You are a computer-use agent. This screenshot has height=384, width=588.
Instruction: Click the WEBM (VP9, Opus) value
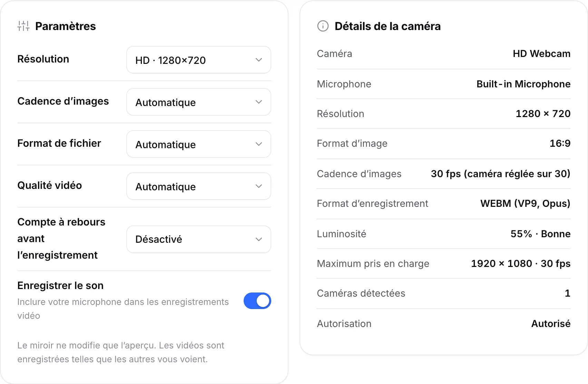click(x=525, y=203)
